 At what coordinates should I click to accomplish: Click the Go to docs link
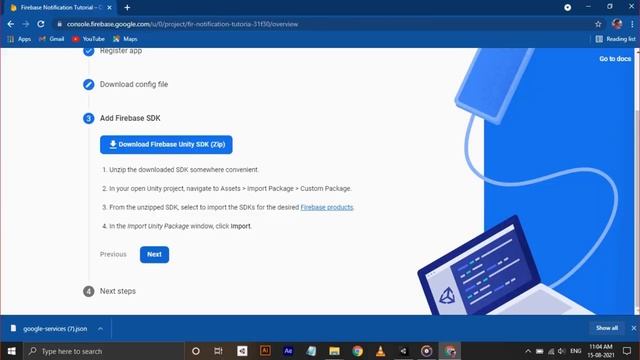pos(615,59)
